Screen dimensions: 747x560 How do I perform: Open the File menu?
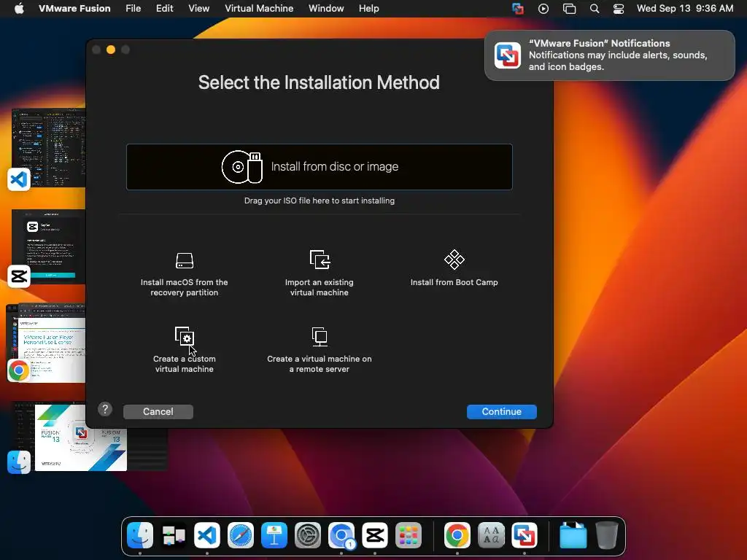click(133, 9)
